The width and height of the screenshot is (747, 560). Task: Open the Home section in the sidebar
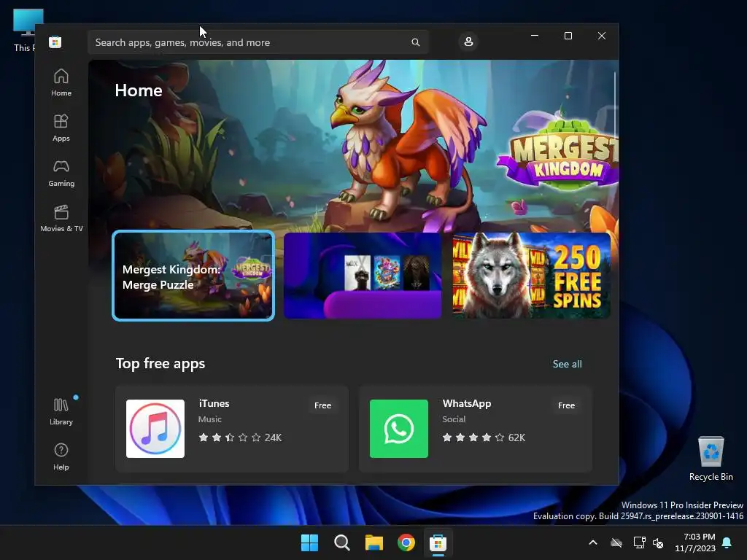coord(61,82)
